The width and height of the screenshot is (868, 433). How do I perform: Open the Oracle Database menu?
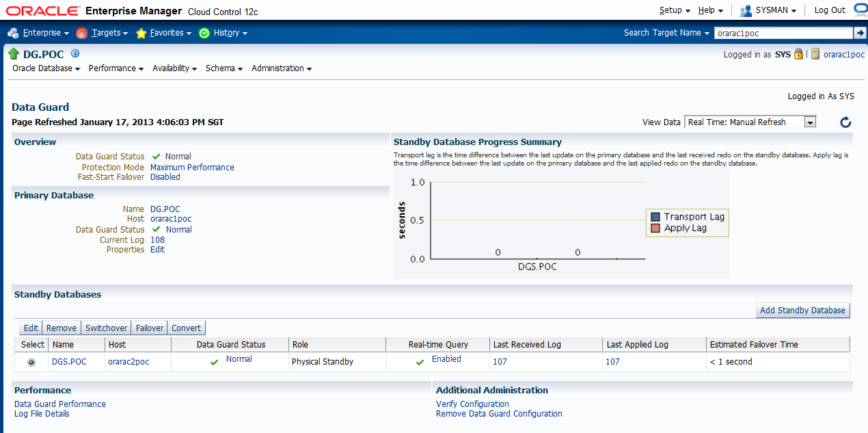pyautogui.click(x=46, y=68)
